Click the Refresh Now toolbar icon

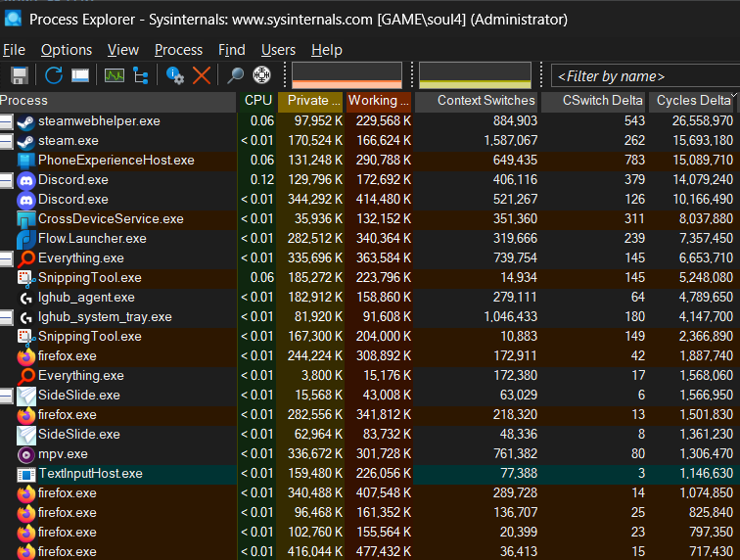(x=53, y=75)
